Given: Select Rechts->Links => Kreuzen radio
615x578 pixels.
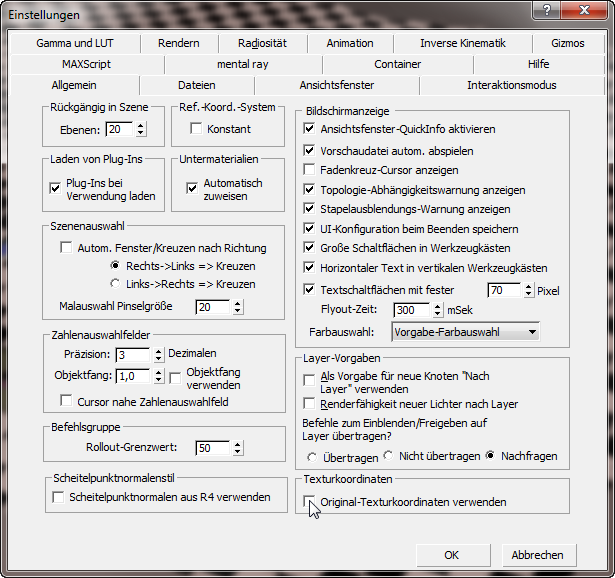Looking at the screenshot, I should click(x=115, y=265).
